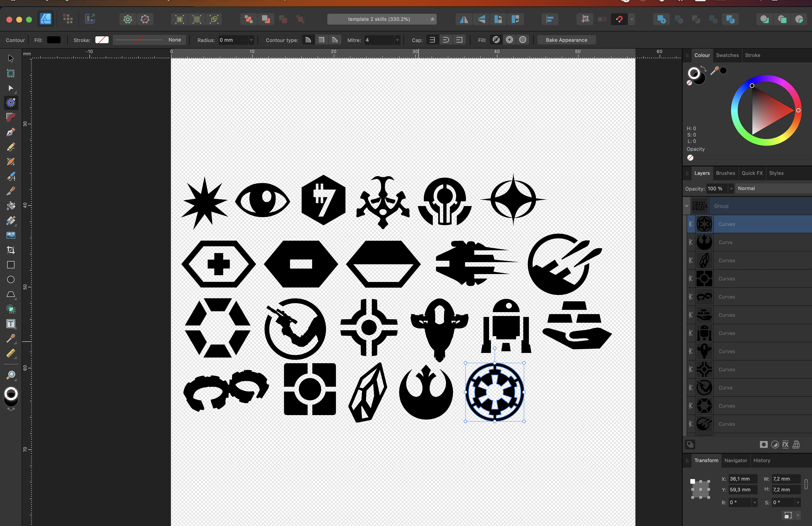Select the Vector Crop tool
Viewport: 812px width, 526px height.
pos(11,250)
